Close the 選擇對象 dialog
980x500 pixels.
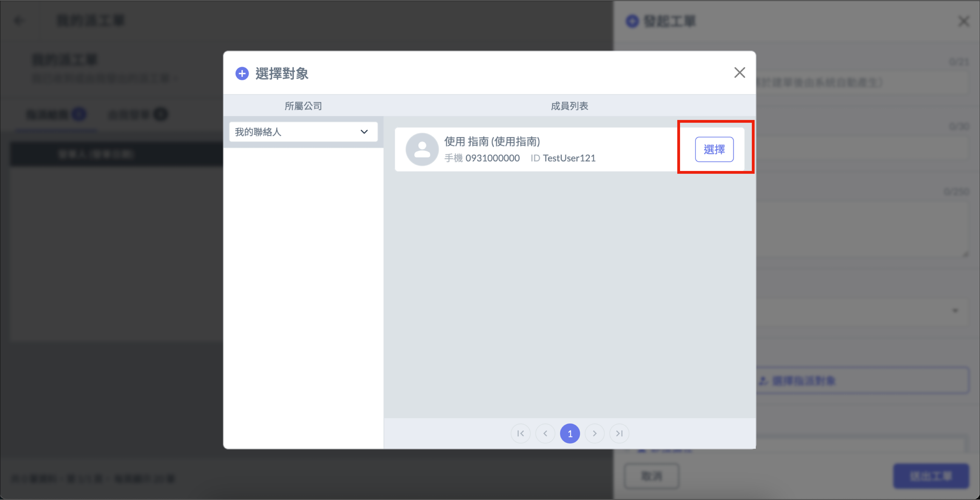pos(739,73)
